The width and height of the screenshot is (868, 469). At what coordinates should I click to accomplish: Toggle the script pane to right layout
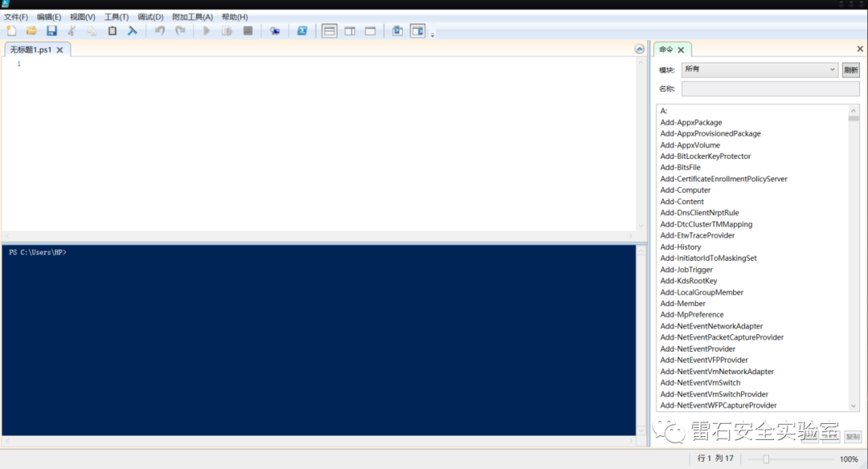pyautogui.click(x=350, y=31)
